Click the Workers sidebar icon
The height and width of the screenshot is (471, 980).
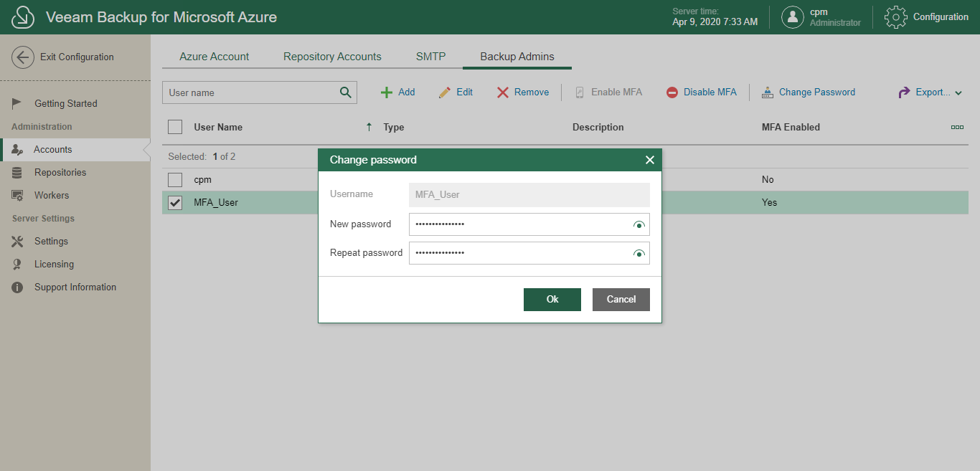click(x=18, y=195)
